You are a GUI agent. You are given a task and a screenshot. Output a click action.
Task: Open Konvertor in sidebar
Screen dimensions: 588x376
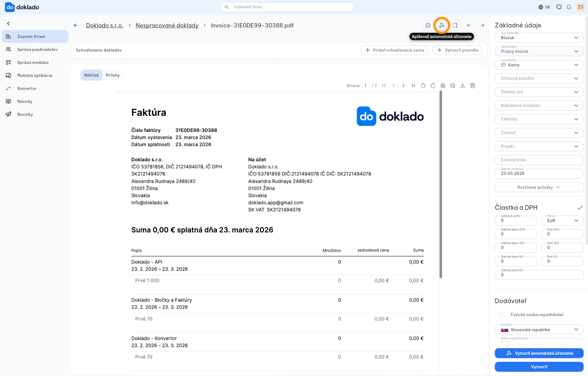(x=35, y=88)
